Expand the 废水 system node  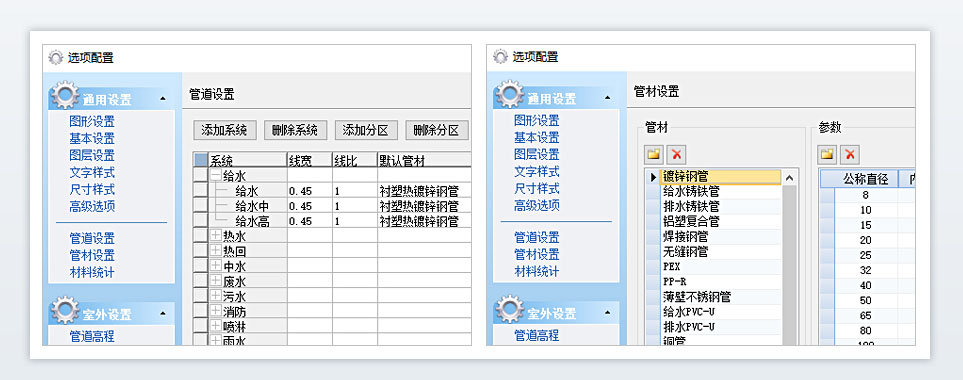click(216, 281)
